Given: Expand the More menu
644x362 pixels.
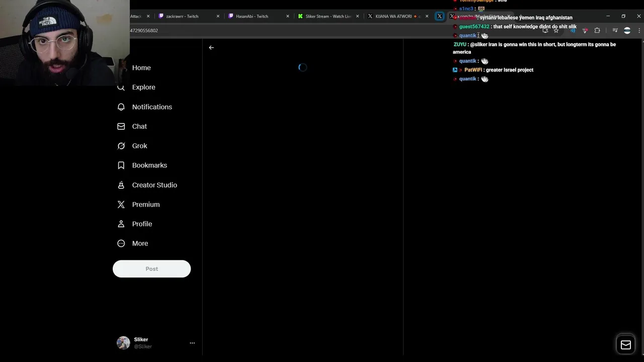Looking at the screenshot, I should tap(140, 243).
